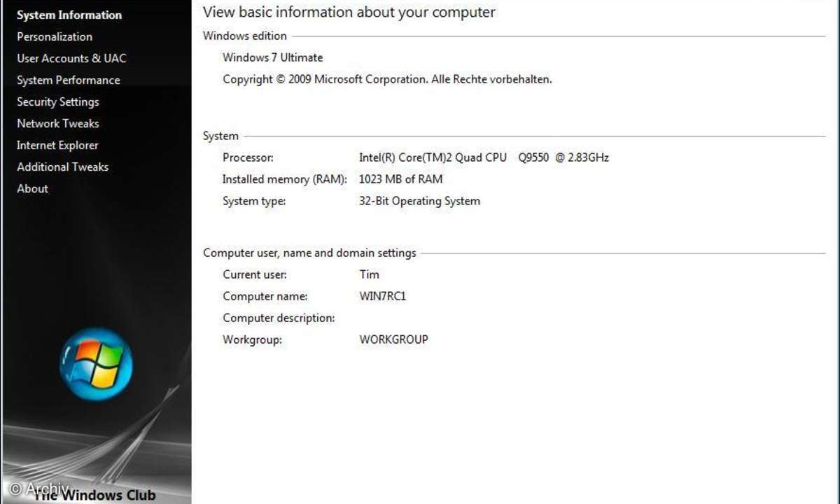Open the System Information section
The width and height of the screenshot is (840, 504).
click(x=69, y=15)
